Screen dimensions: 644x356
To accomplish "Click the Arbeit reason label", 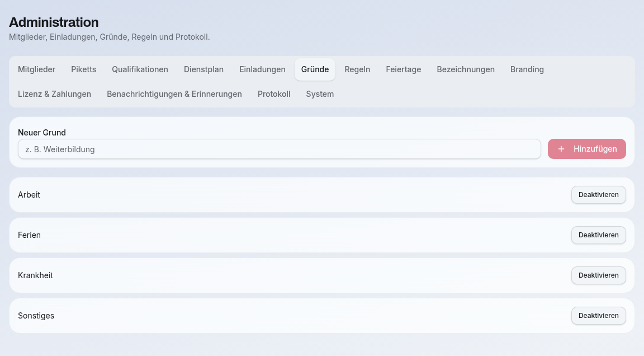I will pos(29,195).
